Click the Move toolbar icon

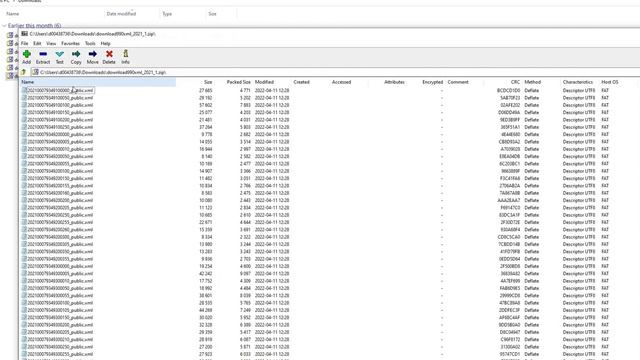point(93,57)
